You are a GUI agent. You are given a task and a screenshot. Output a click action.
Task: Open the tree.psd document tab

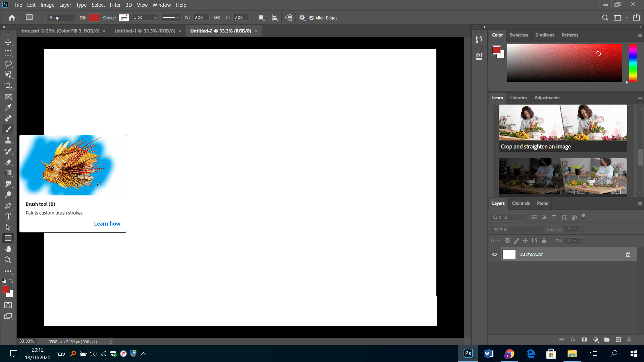coord(60,31)
